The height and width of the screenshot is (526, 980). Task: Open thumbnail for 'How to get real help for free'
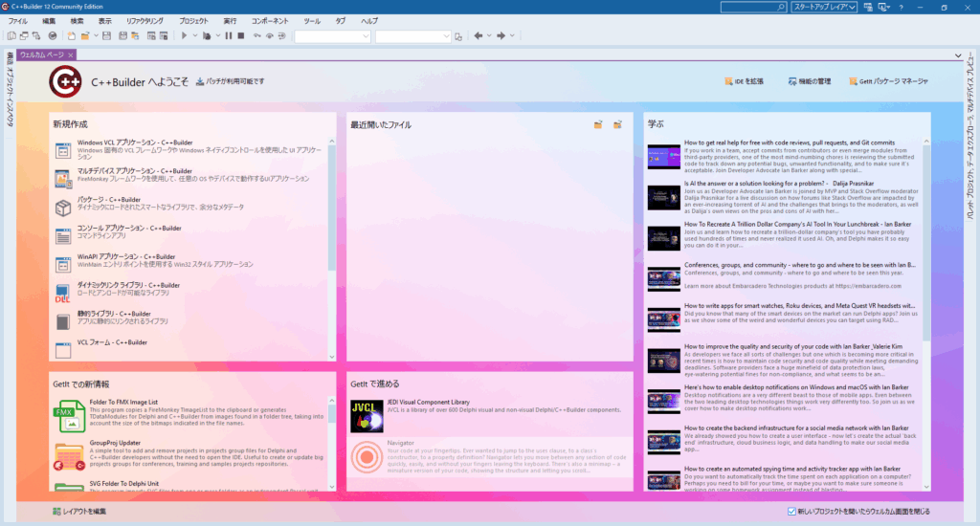pyautogui.click(x=664, y=157)
